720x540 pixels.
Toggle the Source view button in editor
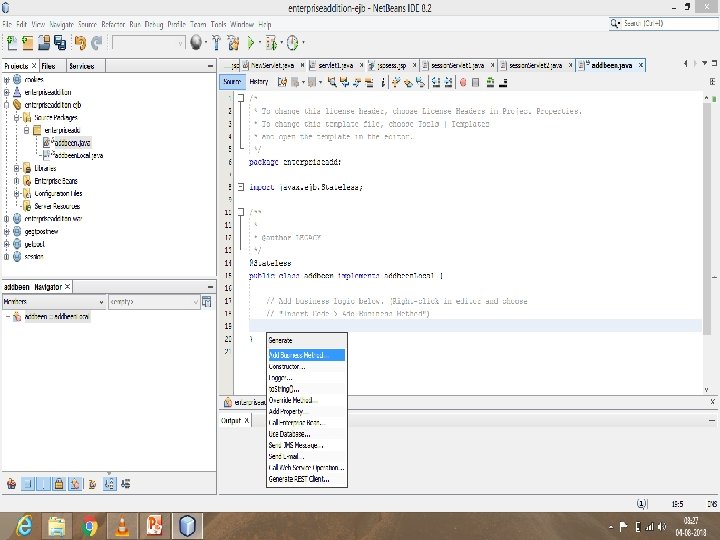click(232, 82)
